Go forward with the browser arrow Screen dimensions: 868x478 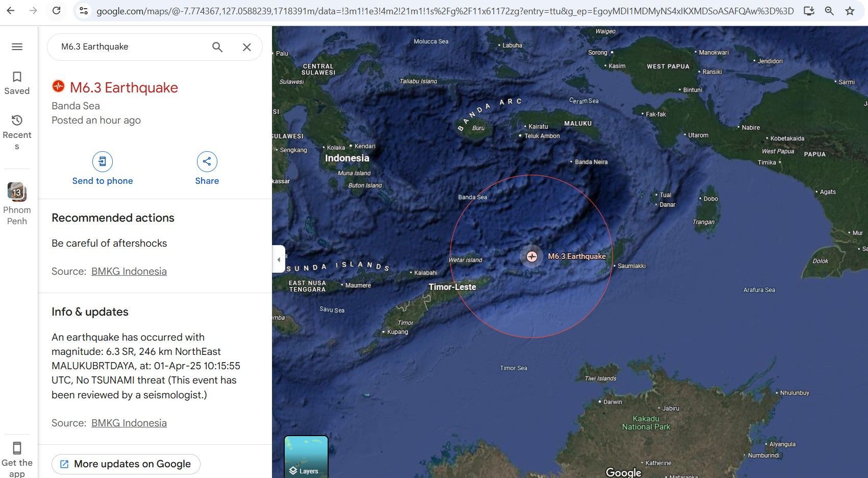[x=33, y=11]
